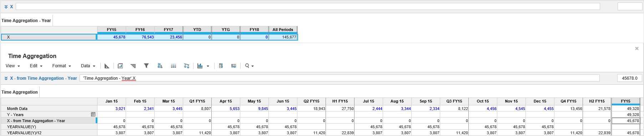Select the All Periods column header
This screenshot has height=136, width=644.
(x=283, y=30)
